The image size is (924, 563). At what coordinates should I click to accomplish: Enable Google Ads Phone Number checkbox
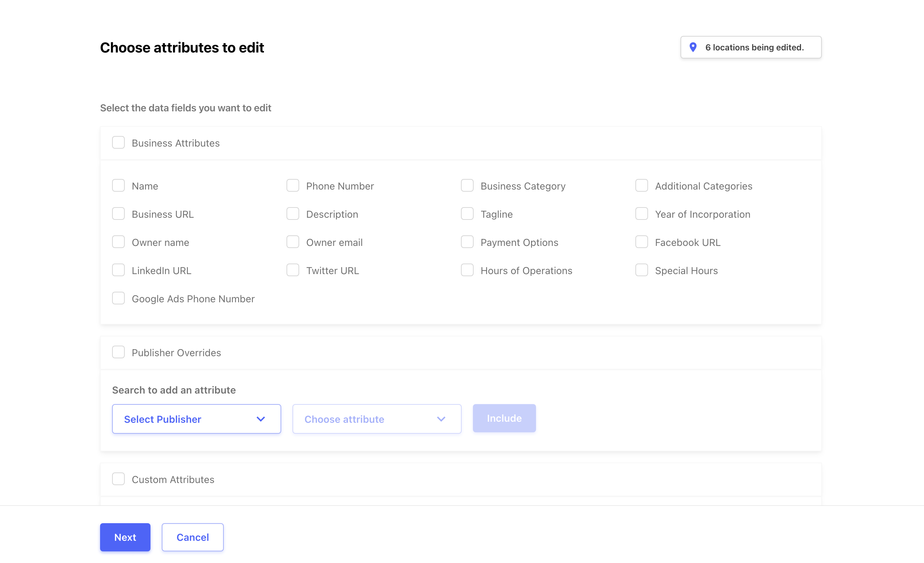tap(118, 298)
